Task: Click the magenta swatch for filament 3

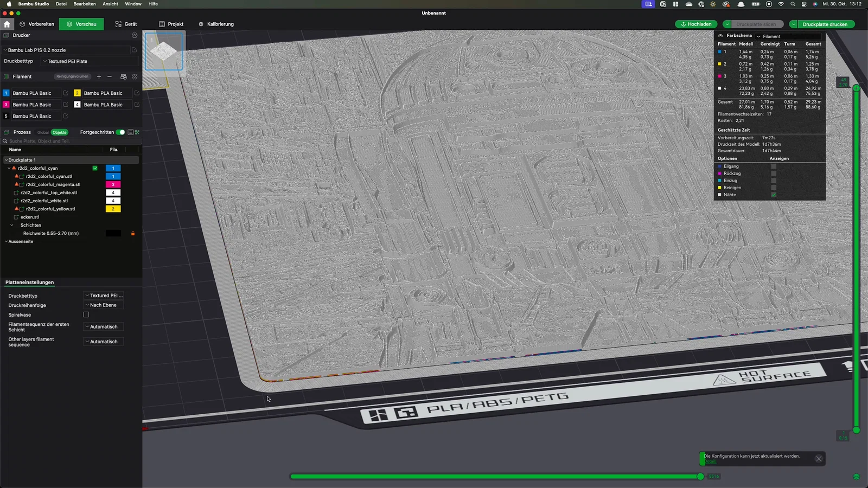Action: 6,105
